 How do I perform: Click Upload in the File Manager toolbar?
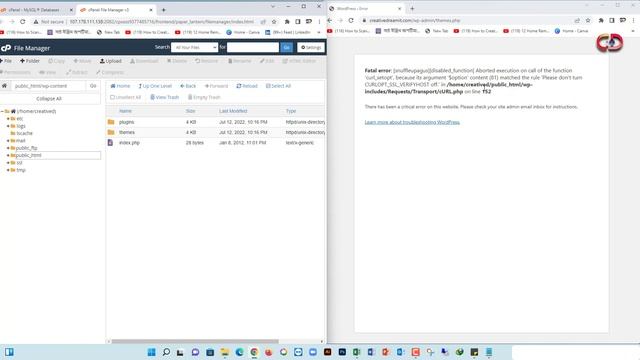[x=111, y=61]
